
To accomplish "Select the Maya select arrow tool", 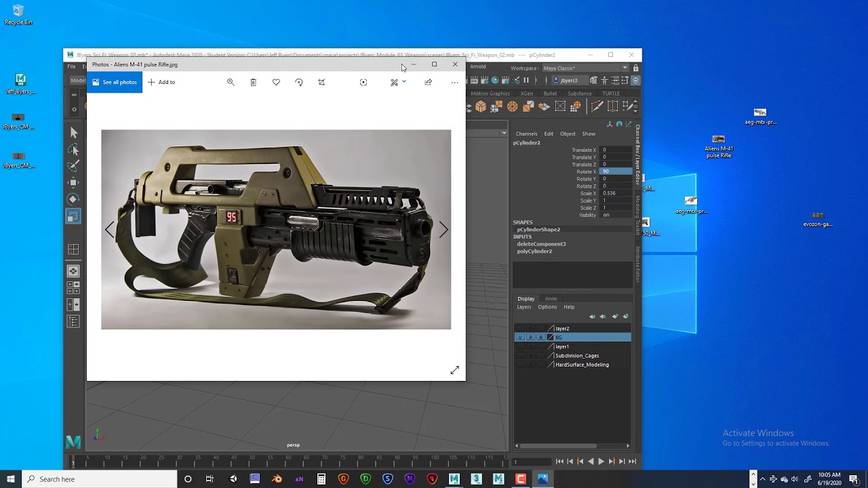I will [x=73, y=133].
